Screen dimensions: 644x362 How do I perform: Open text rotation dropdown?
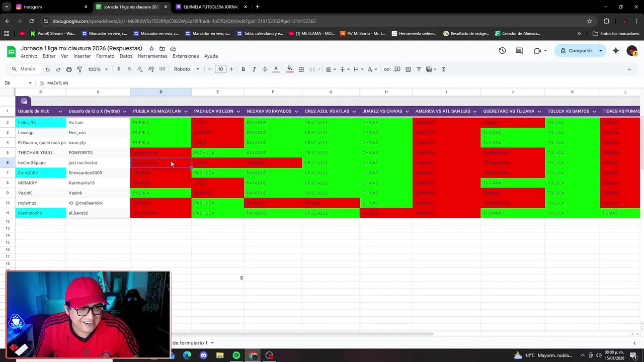click(372, 69)
